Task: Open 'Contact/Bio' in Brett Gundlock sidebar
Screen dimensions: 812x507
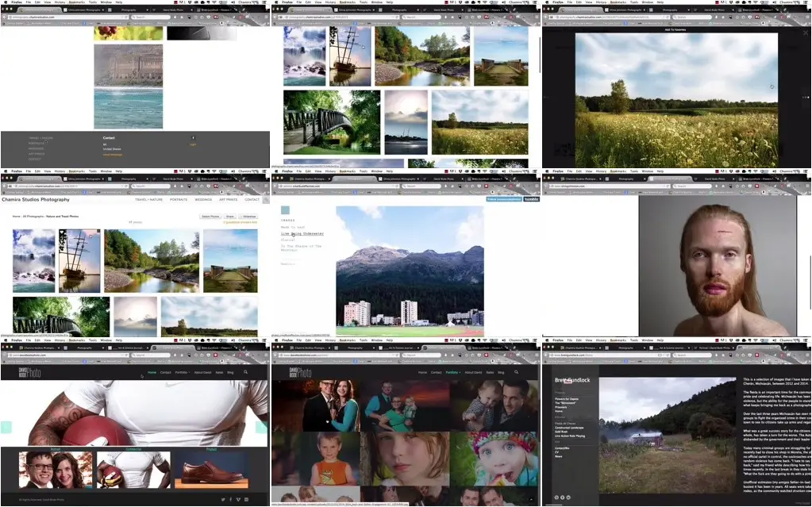Action: coord(563,448)
